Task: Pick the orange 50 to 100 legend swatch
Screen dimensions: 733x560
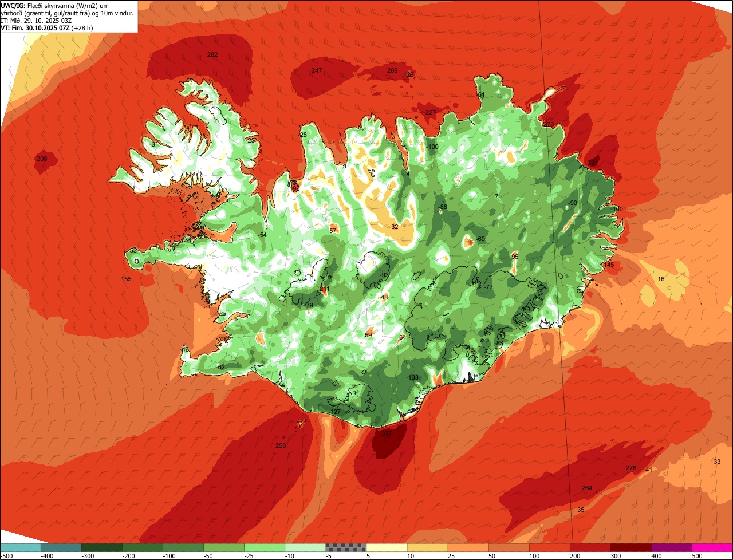Action: click(x=509, y=547)
